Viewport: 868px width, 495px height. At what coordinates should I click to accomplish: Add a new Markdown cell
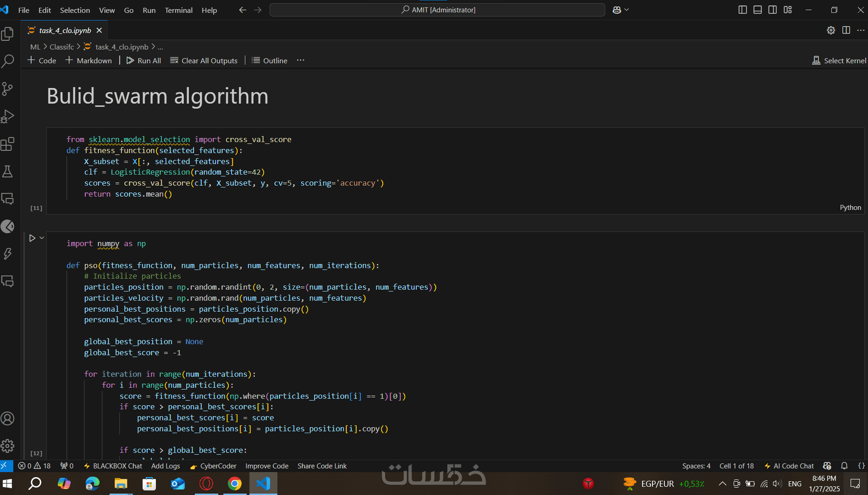point(88,60)
